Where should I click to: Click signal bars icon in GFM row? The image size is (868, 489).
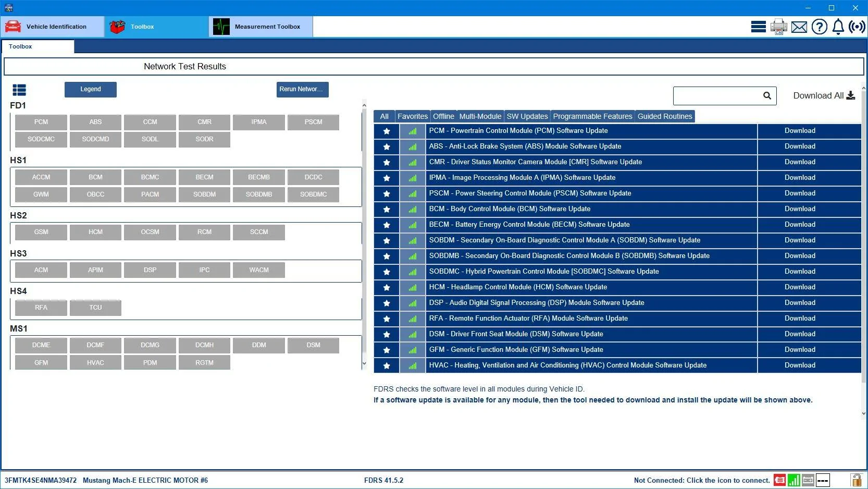tap(413, 350)
